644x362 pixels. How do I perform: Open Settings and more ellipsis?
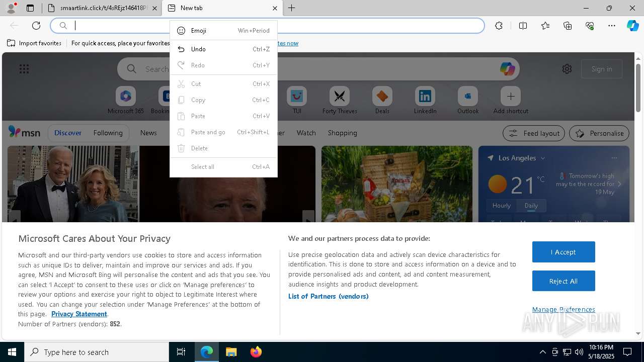point(612,26)
